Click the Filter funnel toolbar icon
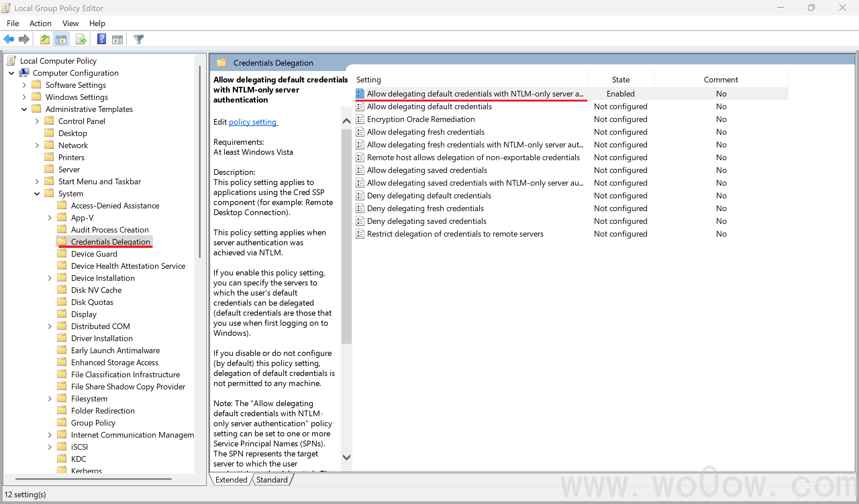This screenshot has height=504, width=859. pyautogui.click(x=138, y=39)
